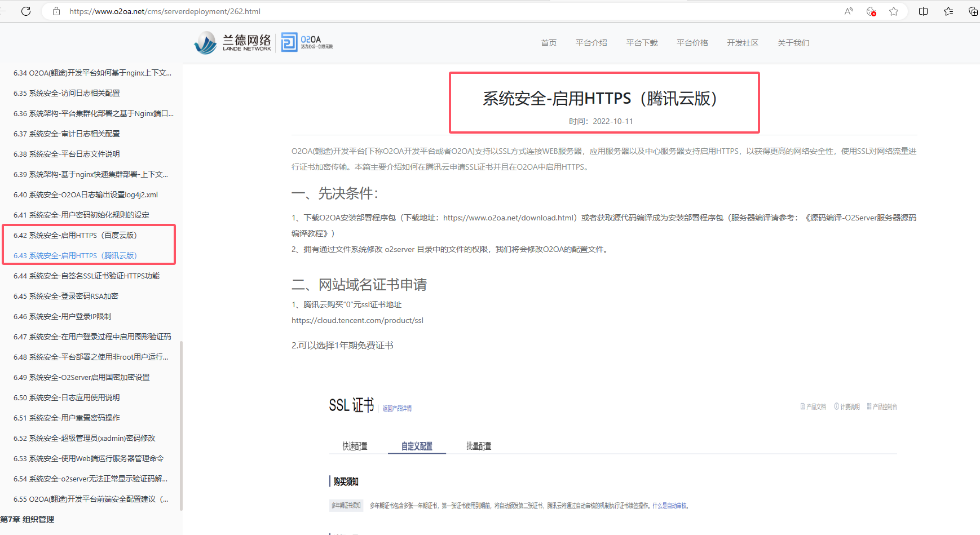Open the cloud.tencent.com/product/ssl link
Viewport: 980px width, 535px height.
point(357,320)
